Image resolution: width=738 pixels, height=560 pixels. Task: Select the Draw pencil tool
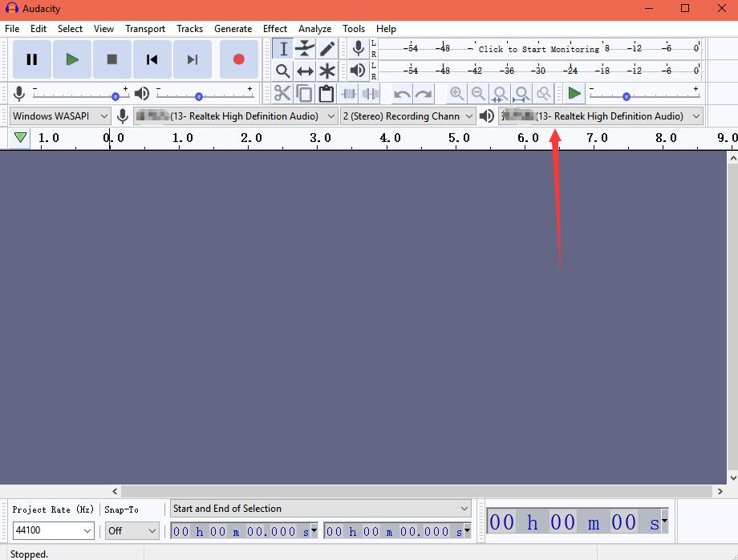327,48
